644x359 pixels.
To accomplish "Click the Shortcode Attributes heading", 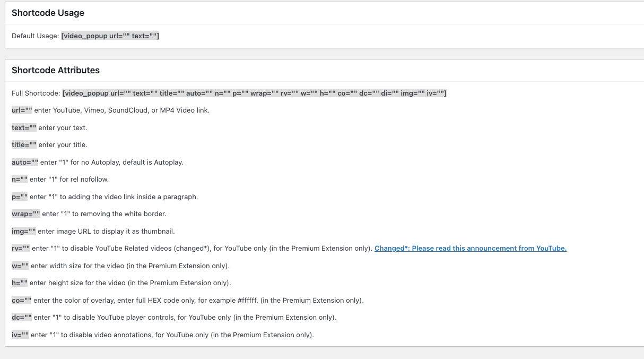I will [x=56, y=70].
